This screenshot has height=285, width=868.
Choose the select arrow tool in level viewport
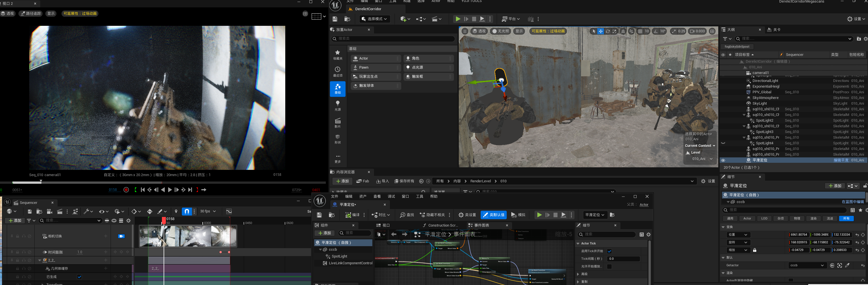point(594,31)
